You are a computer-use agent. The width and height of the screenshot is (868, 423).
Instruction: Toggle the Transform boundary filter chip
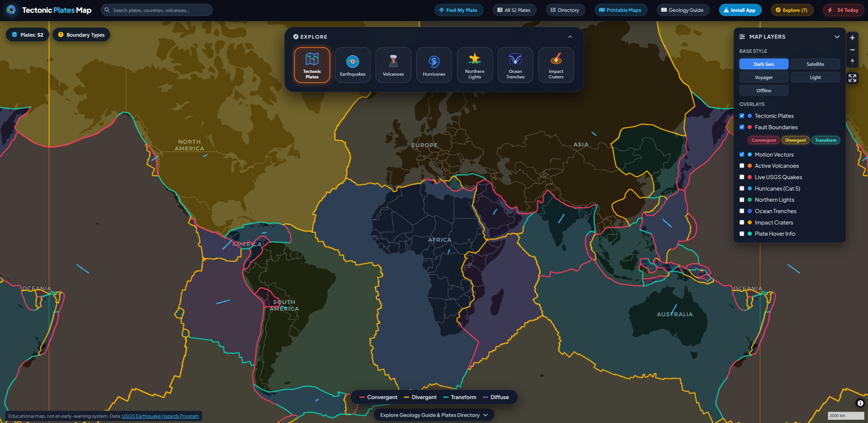(826, 140)
